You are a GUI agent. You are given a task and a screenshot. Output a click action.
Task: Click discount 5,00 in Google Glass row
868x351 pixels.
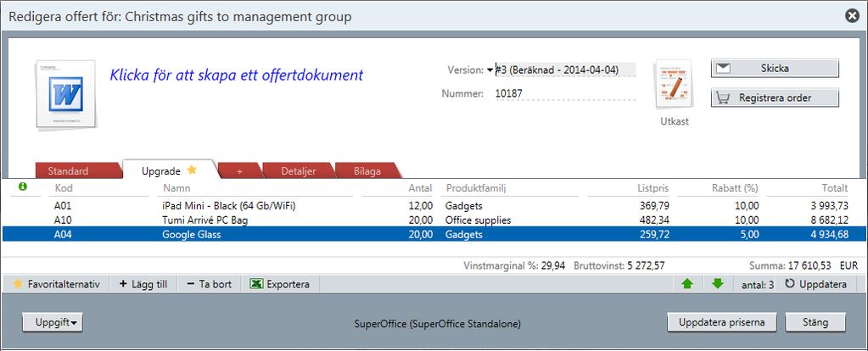(748, 234)
